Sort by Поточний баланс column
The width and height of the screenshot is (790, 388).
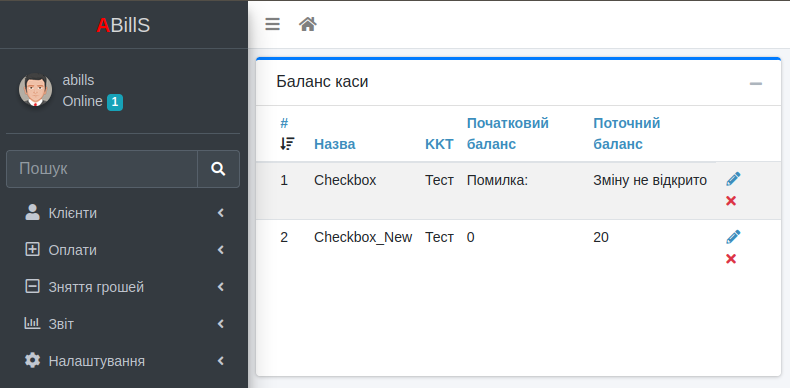coord(626,134)
